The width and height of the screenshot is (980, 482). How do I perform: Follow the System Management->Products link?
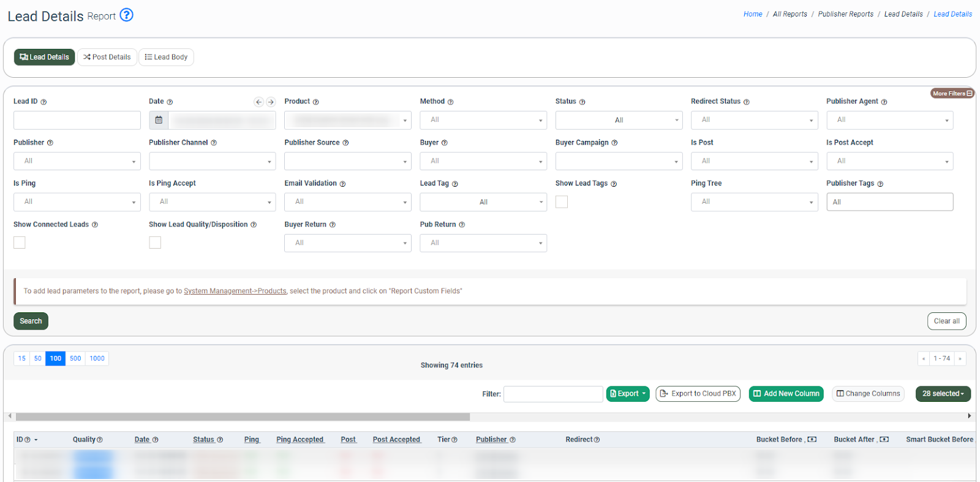click(x=235, y=291)
